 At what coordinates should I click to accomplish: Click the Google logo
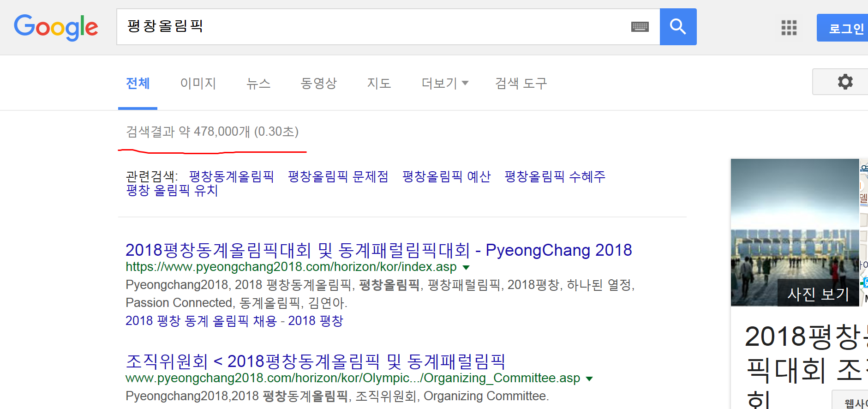[56, 27]
